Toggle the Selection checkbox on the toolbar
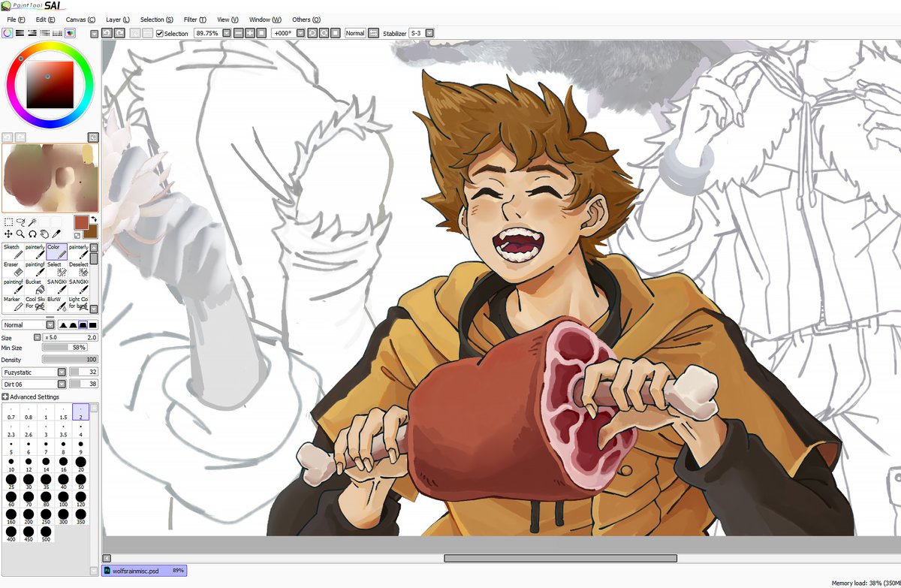 pos(159,32)
